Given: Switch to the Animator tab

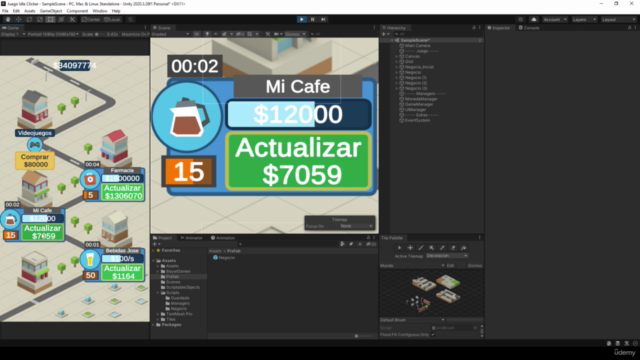Looking at the screenshot, I should (191, 238).
